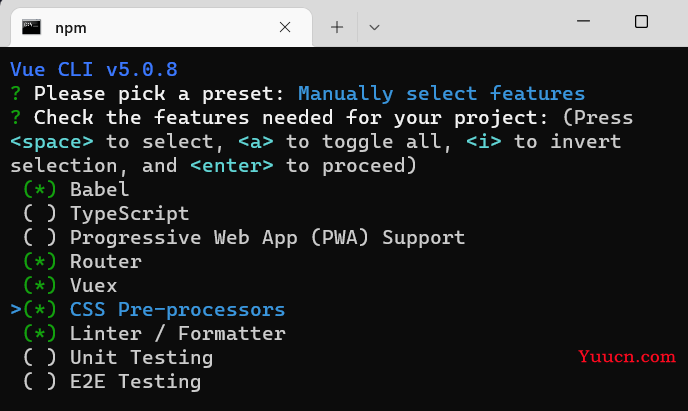This screenshot has width=688, height=411.
Task: Switch to the npm tab
Action: (x=161, y=27)
